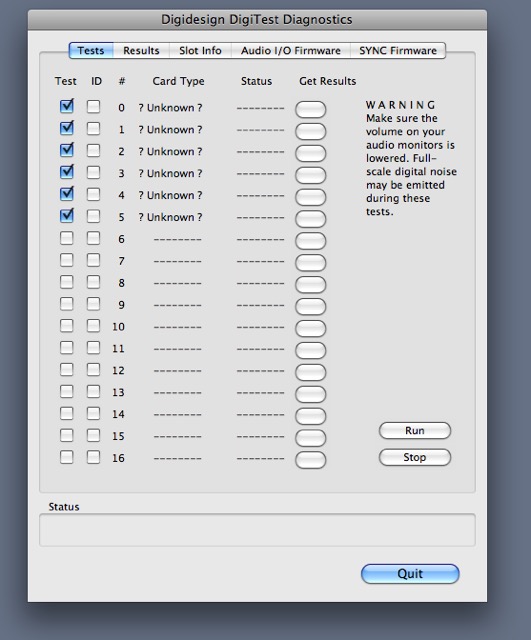Open the Slot Info tab
This screenshot has height=640, width=531.
(x=200, y=51)
